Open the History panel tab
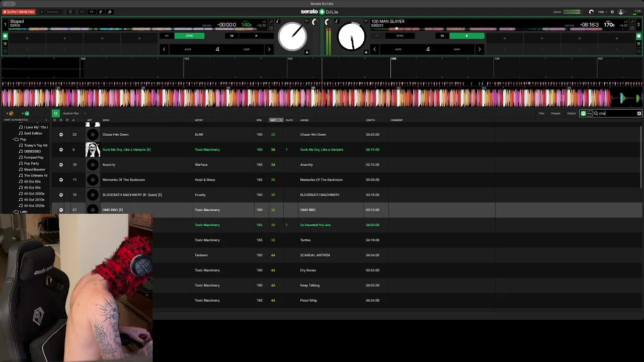The height and width of the screenshot is (362, 644). coord(572,113)
